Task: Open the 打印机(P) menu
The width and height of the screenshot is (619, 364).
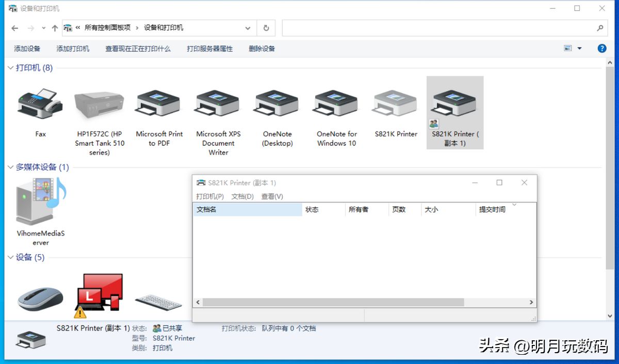Action: click(209, 196)
